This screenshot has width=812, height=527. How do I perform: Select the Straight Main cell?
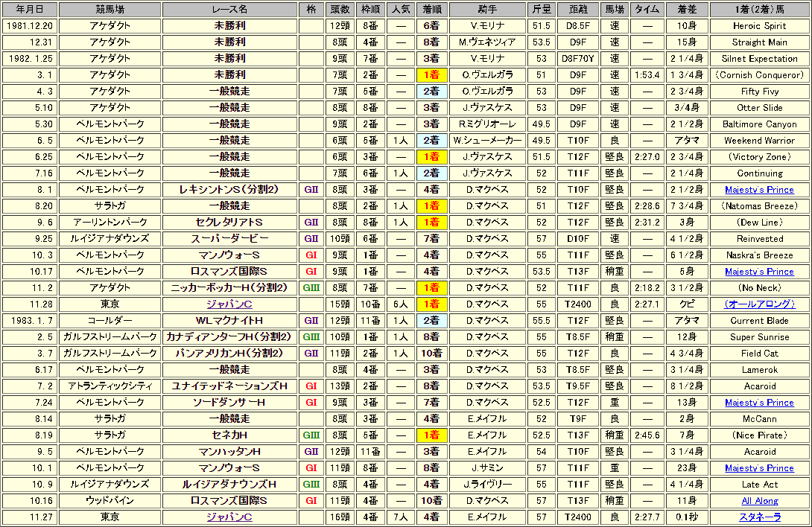click(760, 42)
